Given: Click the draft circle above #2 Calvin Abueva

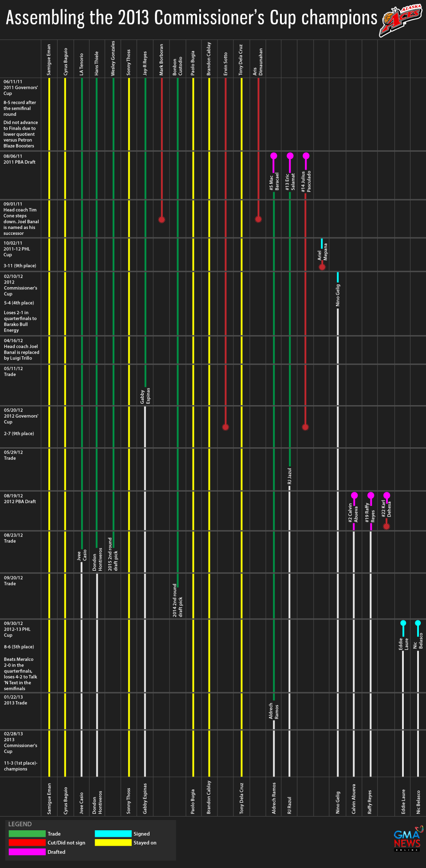Looking at the screenshot, I should 354,495.
